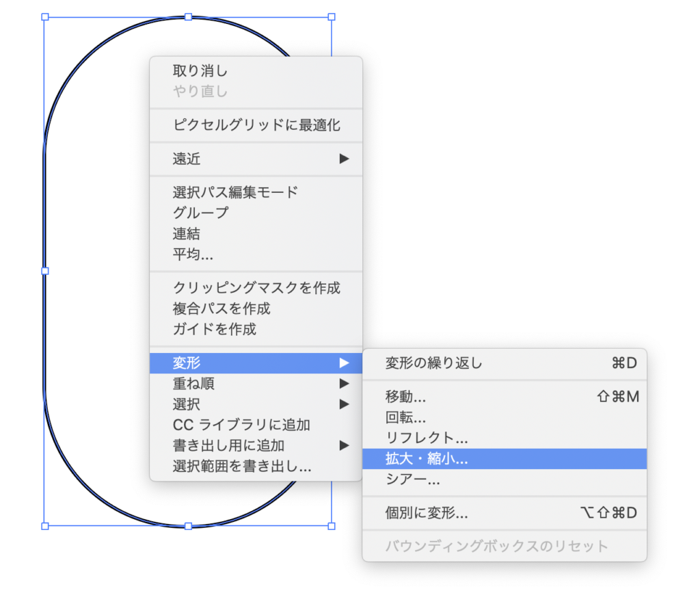Click 拡大・縮小... menu item
Image resolution: width=700 pixels, height=593 pixels.
[x=427, y=459]
